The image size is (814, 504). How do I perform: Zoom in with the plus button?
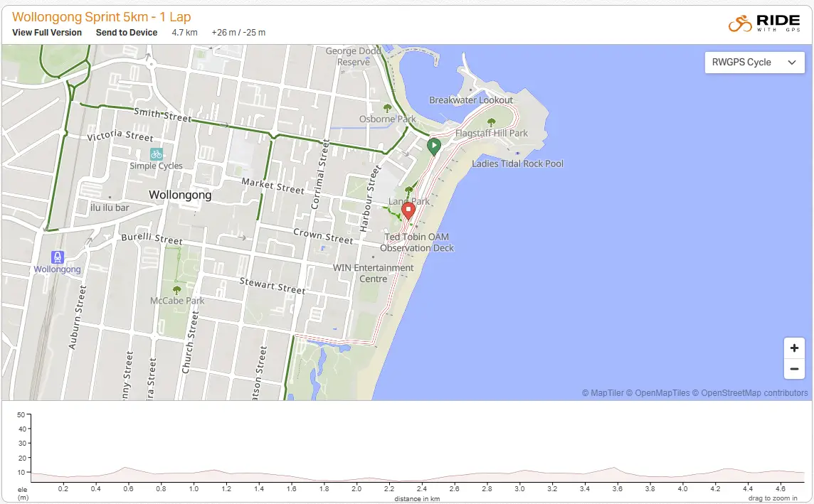pos(794,348)
